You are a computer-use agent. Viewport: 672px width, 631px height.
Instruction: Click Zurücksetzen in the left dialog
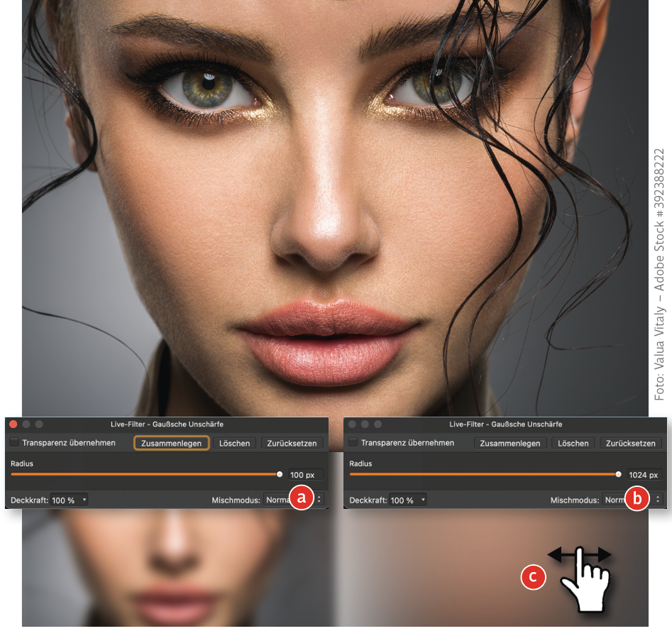point(292,443)
